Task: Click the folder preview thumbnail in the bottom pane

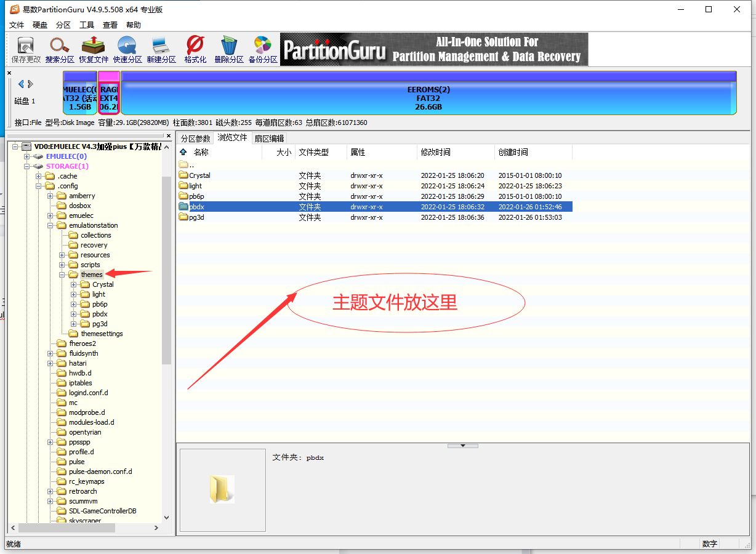Action: (x=222, y=489)
